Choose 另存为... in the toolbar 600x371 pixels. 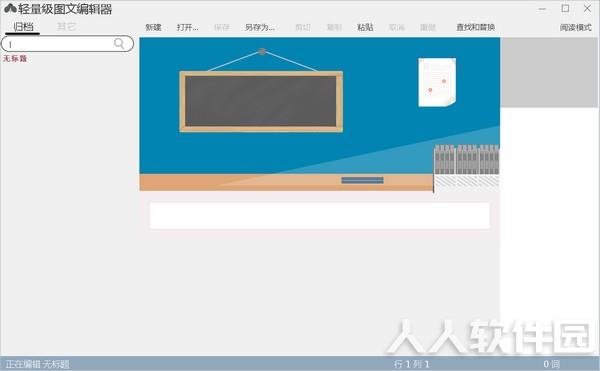pyautogui.click(x=259, y=27)
